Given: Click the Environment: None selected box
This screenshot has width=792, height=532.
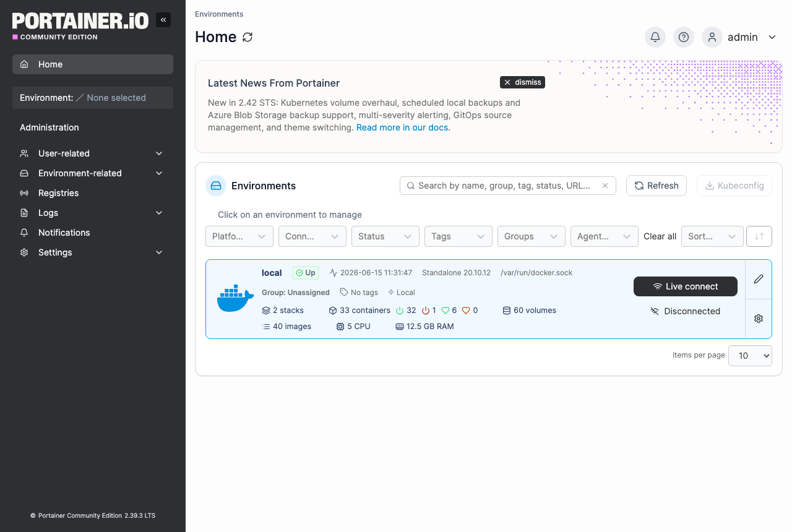Looking at the screenshot, I should click(93, 98).
